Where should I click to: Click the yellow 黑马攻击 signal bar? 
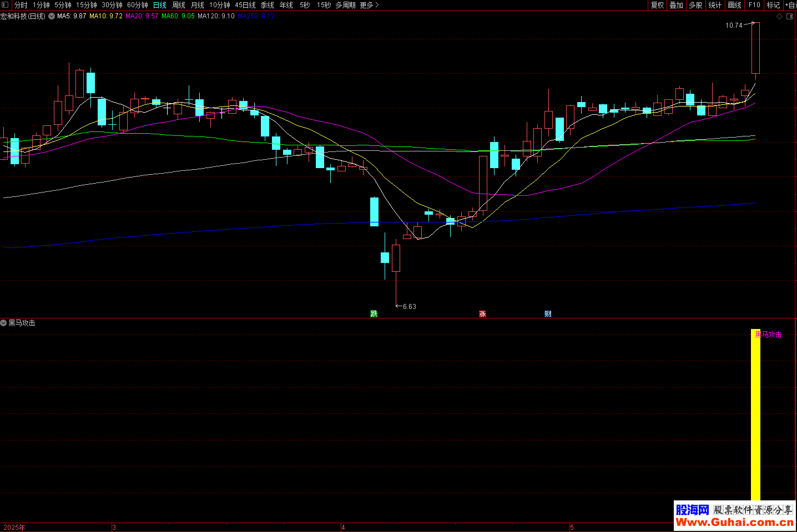pyautogui.click(x=755, y=415)
